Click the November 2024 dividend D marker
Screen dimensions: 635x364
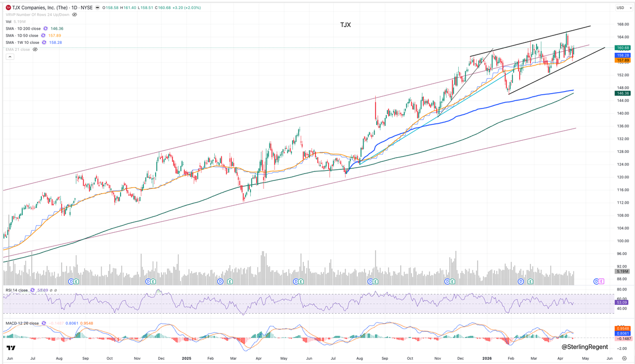148,281
